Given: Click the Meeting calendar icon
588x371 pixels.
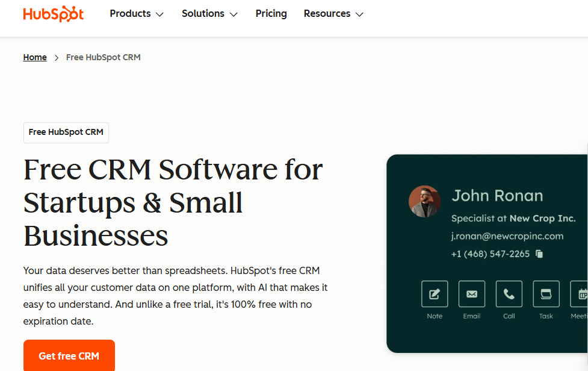Looking at the screenshot, I should (x=579, y=294).
